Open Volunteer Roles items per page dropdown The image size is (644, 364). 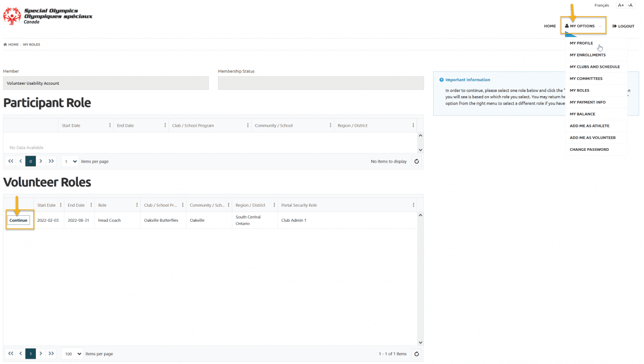pyautogui.click(x=72, y=353)
